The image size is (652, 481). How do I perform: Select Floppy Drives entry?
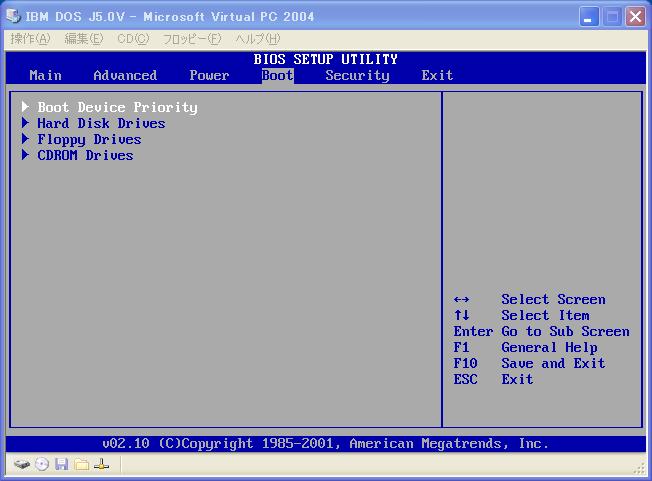(x=89, y=139)
